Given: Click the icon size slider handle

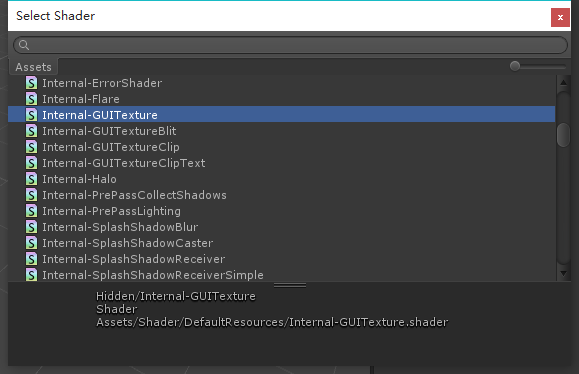Looking at the screenshot, I should click(x=515, y=66).
